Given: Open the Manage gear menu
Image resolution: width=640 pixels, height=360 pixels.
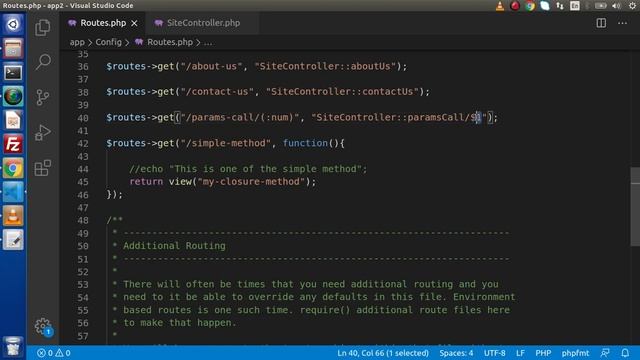Looking at the screenshot, I should click(42, 327).
